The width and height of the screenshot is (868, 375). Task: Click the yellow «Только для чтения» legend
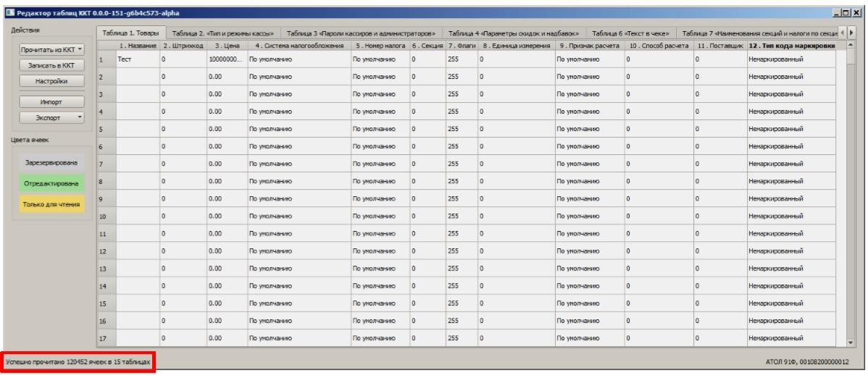pos(51,204)
